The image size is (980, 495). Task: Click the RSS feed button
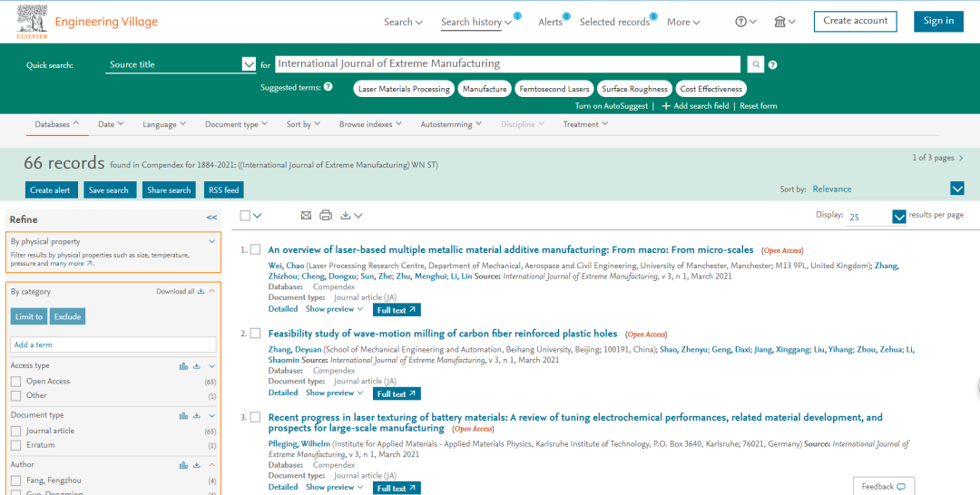click(224, 189)
